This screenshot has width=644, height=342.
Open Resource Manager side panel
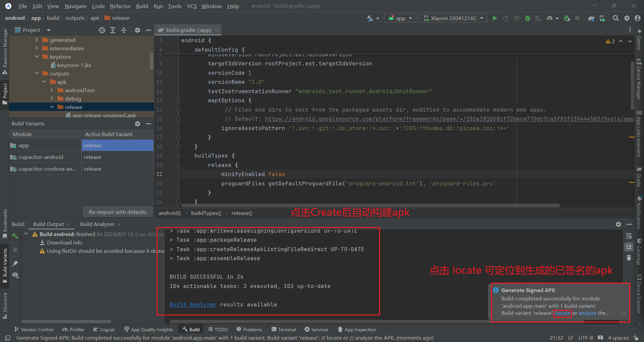click(x=5, y=51)
